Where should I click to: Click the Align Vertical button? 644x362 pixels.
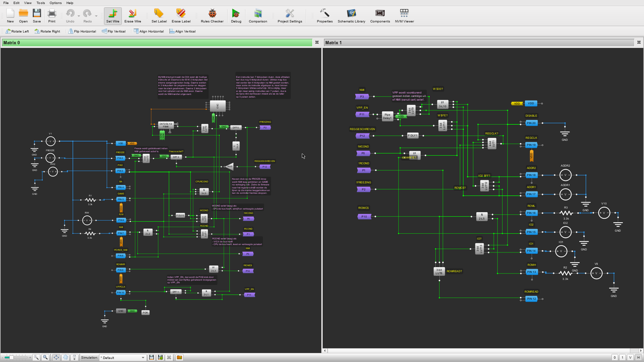[x=182, y=31]
